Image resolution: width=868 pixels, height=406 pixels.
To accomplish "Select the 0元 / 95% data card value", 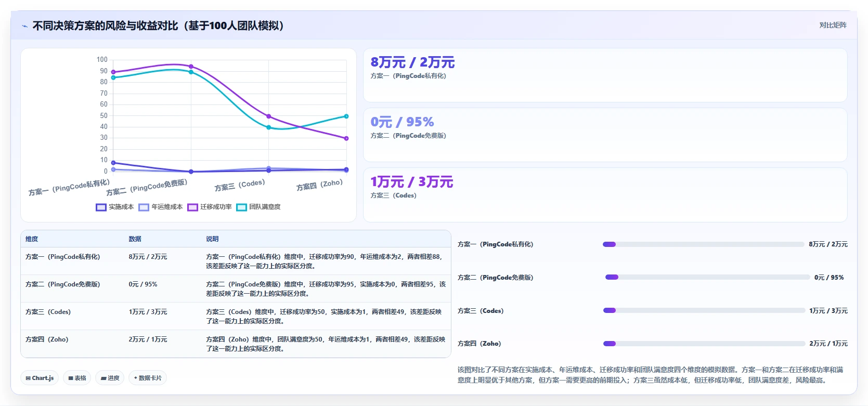I will tap(402, 122).
